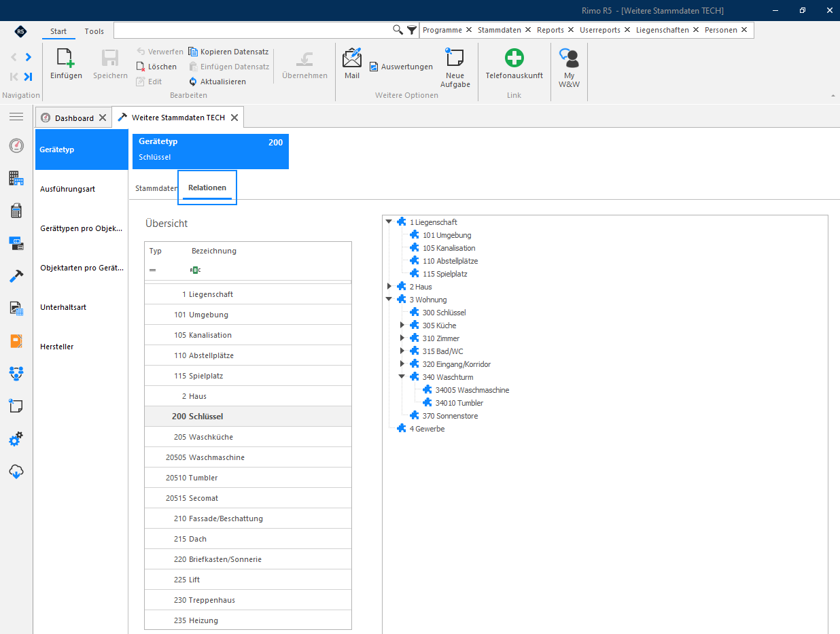Close the Dashboard tab
This screenshot has height=634, width=840.
click(103, 118)
